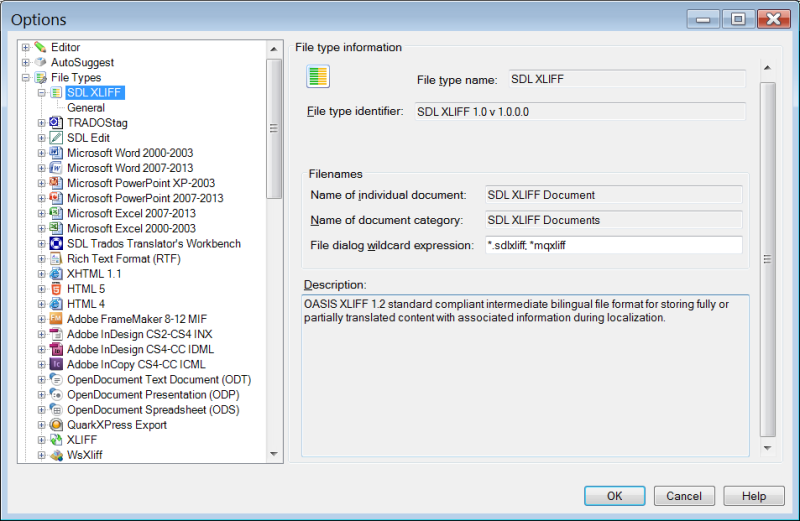Expand the HTML 5 node
Viewport: 800px width, 521px height.
click(x=42, y=289)
